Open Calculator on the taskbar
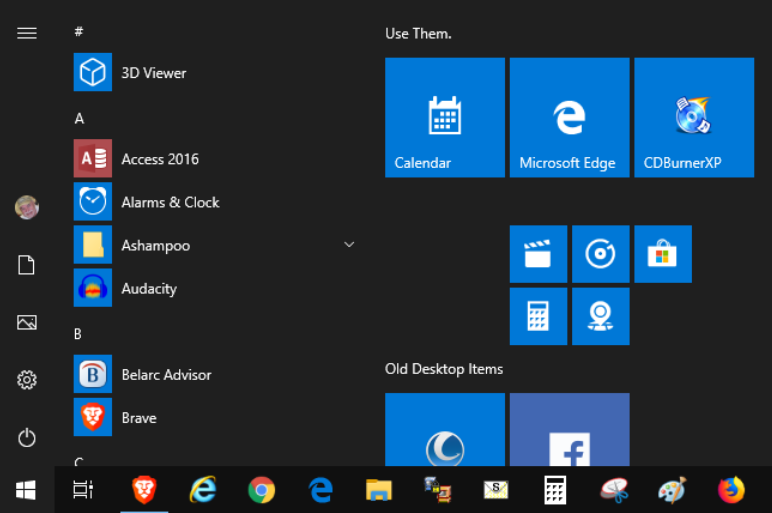Screen dimensions: 772x513 pos(555,490)
